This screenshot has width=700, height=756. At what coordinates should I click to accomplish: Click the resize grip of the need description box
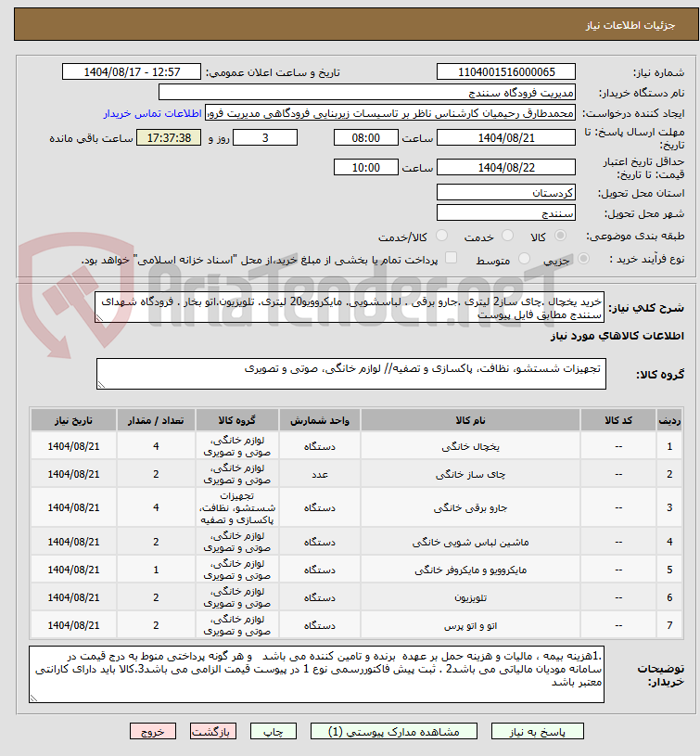100,318
